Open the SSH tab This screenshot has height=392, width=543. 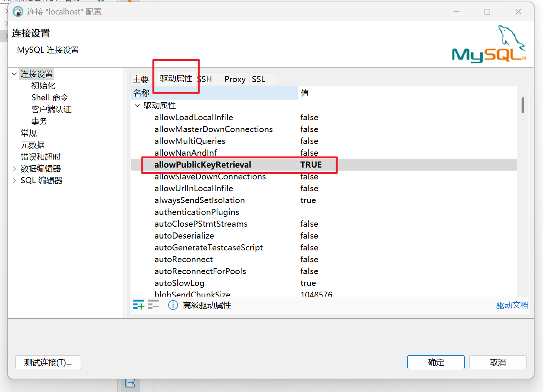[x=205, y=79]
